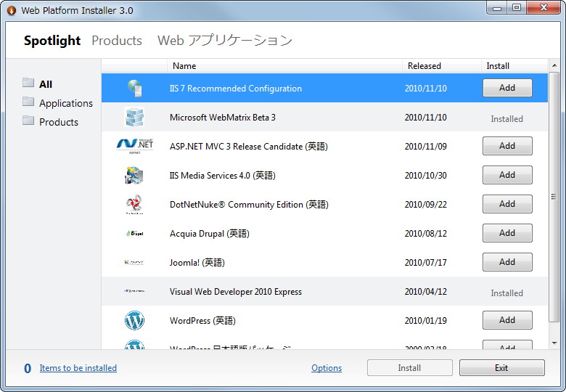Screen dimensions: 566x392
Task: Click the WordPress (英語) logo icon
Action: (134, 320)
